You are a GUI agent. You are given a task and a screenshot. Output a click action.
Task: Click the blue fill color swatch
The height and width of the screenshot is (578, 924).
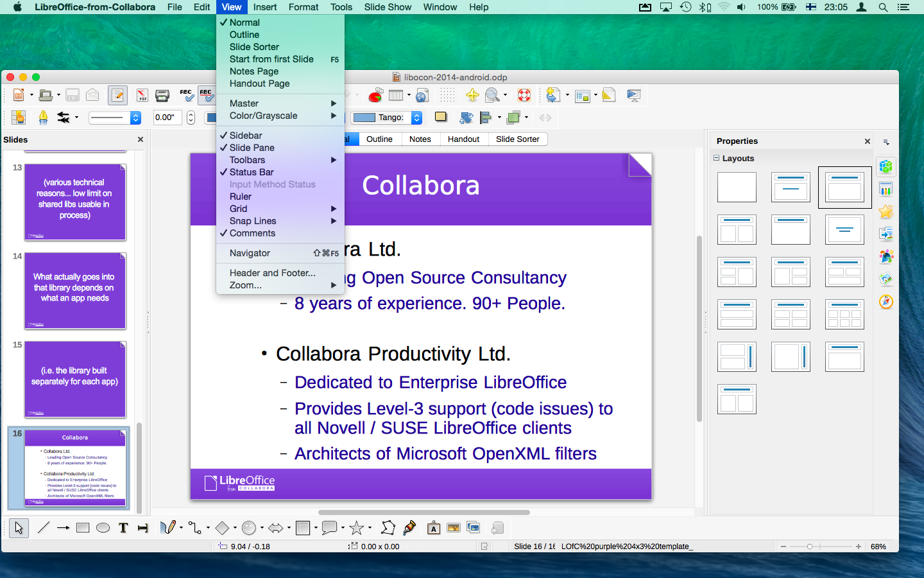click(364, 118)
